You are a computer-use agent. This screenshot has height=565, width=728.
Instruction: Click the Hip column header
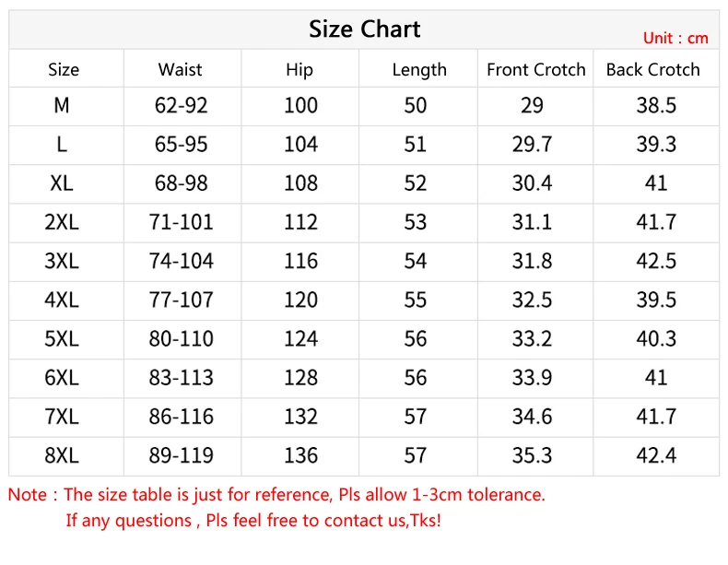(299, 70)
